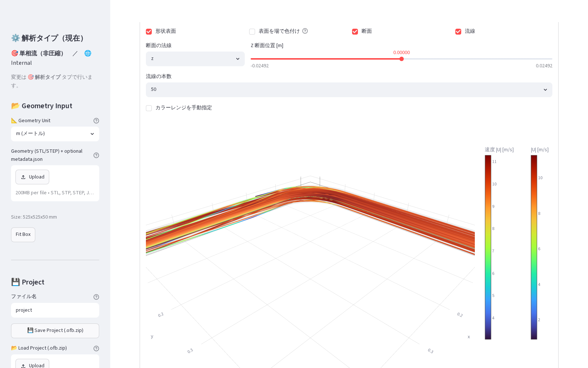Open Geometry Unit help tooltip icon
588x368 pixels.
click(x=96, y=121)
